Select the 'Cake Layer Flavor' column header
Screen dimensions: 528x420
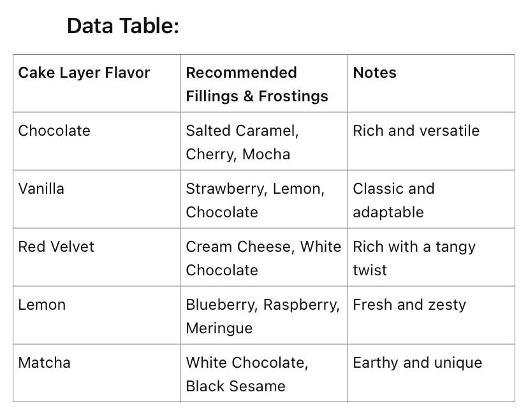pos(84,73)
